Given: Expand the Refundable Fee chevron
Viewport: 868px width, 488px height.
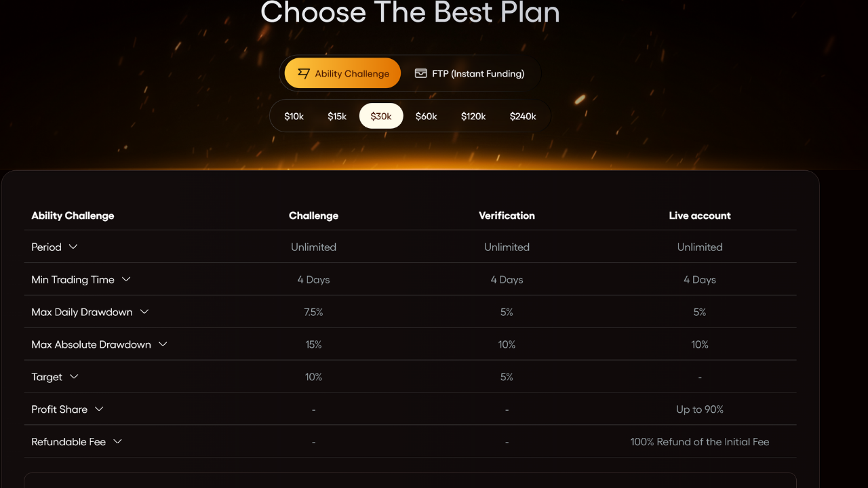Looking at the screenshot, I should pyautogui.click(x=117, y=442).
